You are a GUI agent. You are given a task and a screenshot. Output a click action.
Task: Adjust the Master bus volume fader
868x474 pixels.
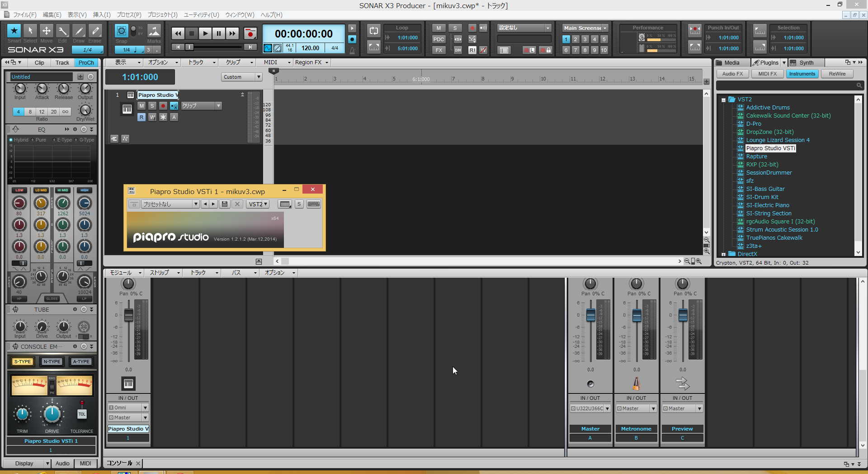click(x=590, y=315)
